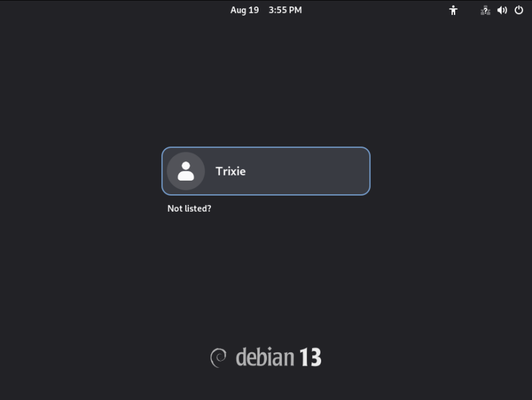Click the "13" version number

coord(310,357)
